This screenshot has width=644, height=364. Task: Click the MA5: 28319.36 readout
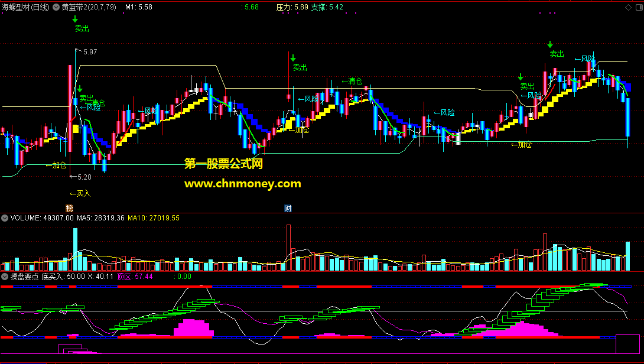(100, 218)
